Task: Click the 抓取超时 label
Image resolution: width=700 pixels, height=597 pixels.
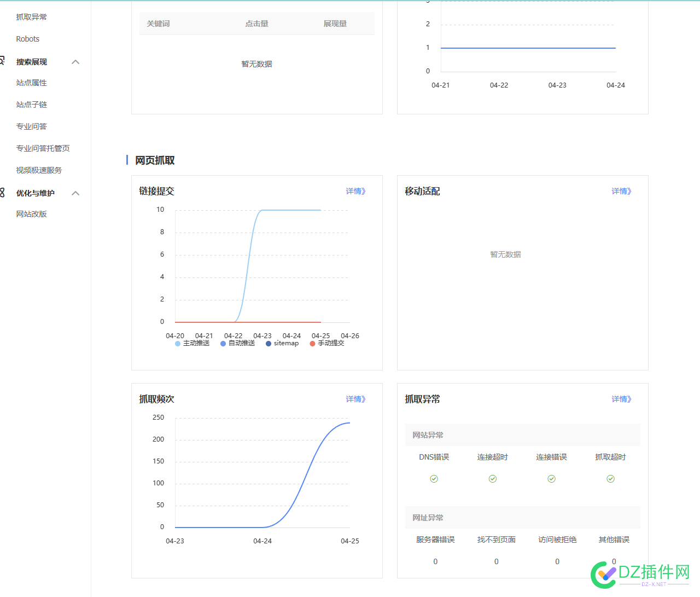Action: click(611, 457)
